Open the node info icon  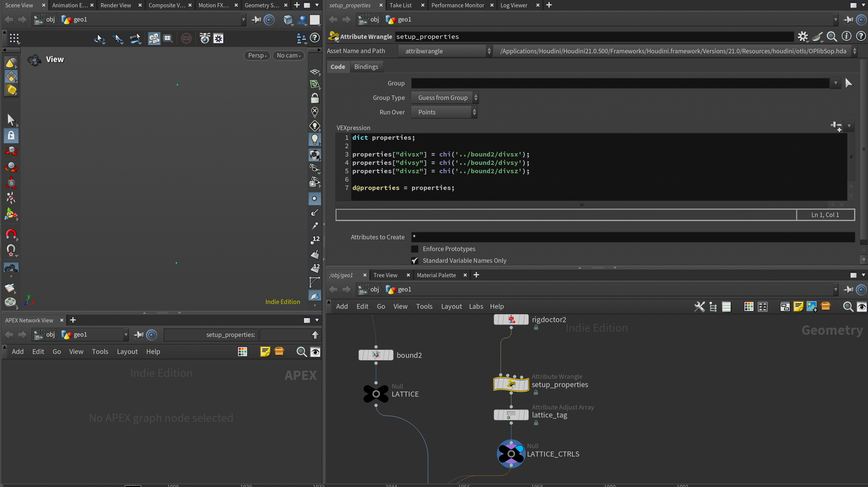(x=846, y=36)
